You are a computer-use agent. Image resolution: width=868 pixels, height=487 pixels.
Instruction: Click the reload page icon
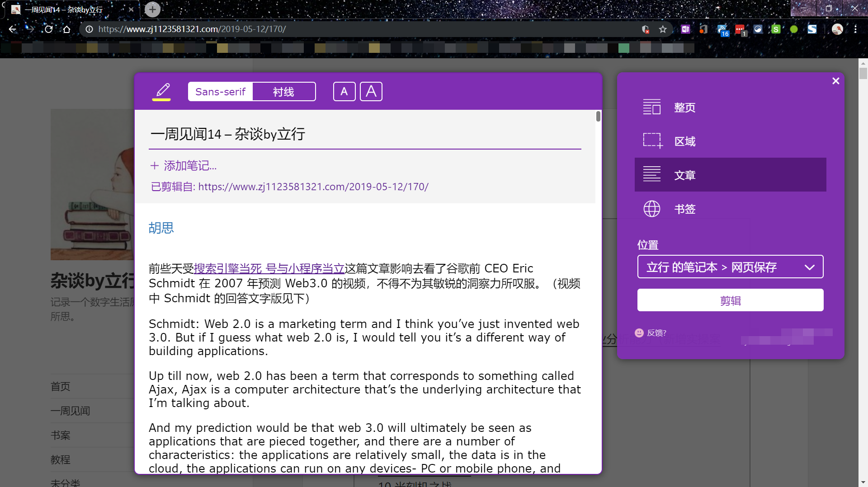48,29
